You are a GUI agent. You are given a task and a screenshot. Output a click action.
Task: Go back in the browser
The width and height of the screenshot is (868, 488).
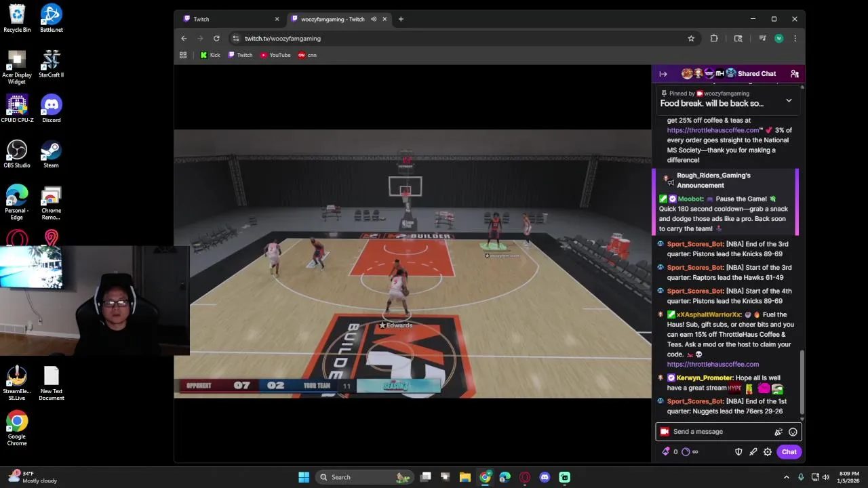point(184,39)
